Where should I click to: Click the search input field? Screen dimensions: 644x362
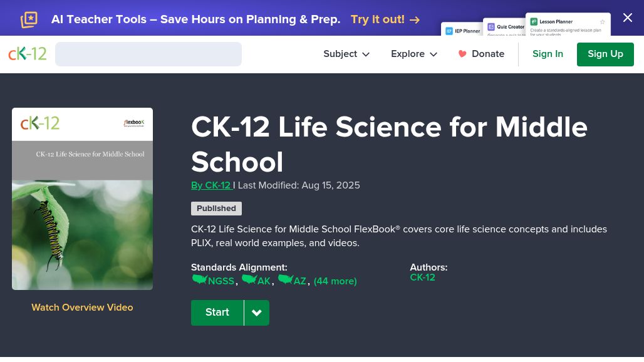[148, 54]
